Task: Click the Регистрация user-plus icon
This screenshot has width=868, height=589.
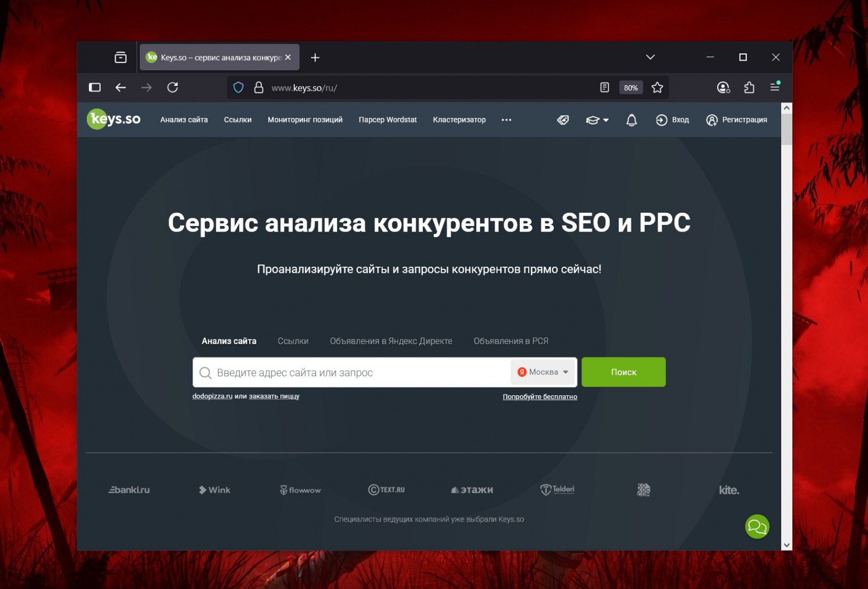Action: [x=711, y=120]
